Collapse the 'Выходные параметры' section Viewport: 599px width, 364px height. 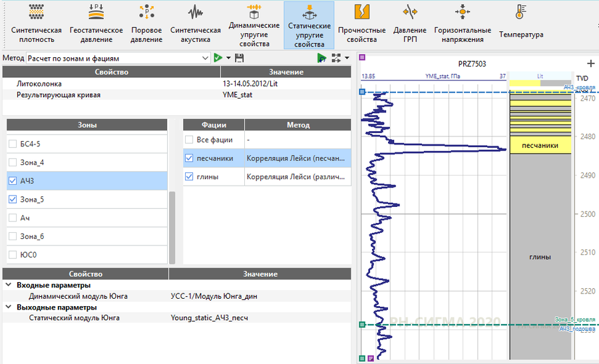click(8, 307)
